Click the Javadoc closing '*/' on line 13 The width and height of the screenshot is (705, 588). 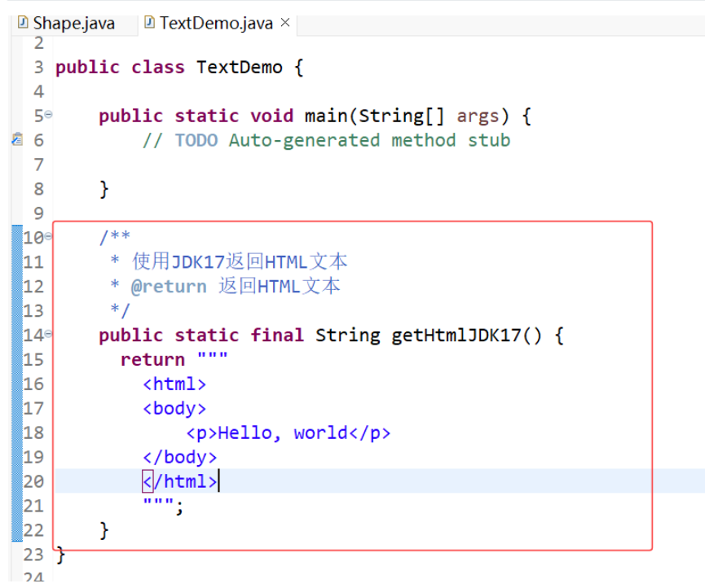120,310
